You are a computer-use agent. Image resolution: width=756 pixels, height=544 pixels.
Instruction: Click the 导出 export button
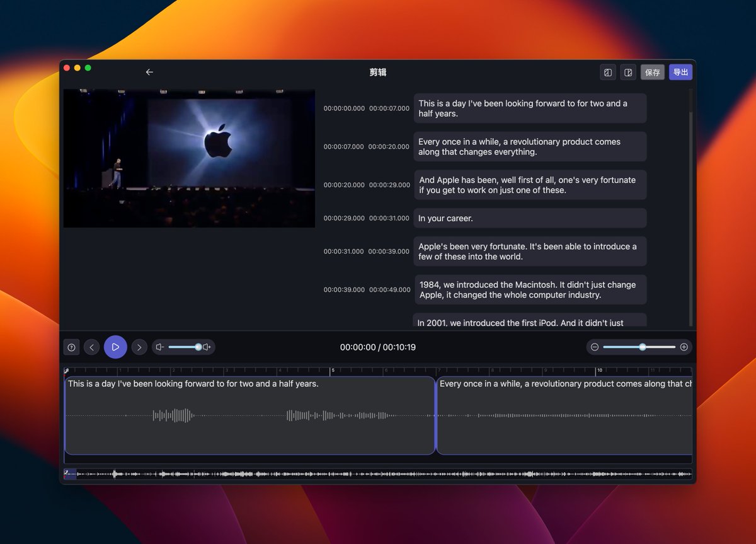pos(680,72)
